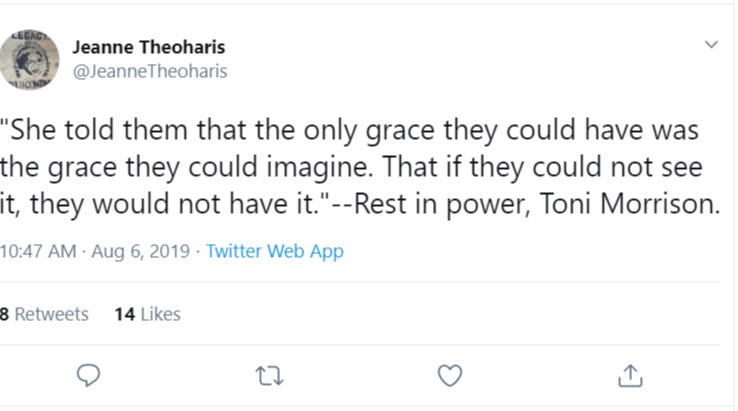The image size is (738, 411).
Task: Click the word "Likes" in the stats row
Action: (x=160, y=314)
